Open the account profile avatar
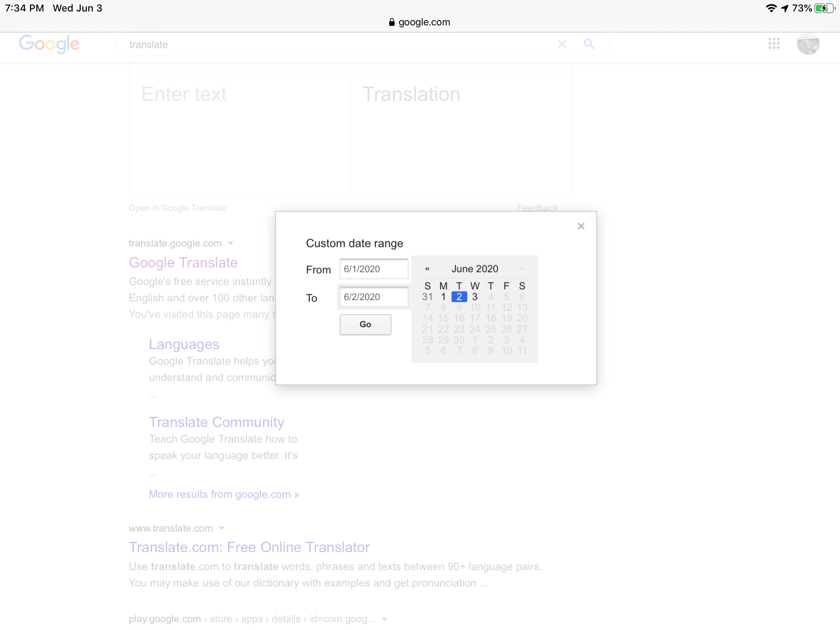The height and width of the screenshot is (630, 840). (x=808, y=43)
